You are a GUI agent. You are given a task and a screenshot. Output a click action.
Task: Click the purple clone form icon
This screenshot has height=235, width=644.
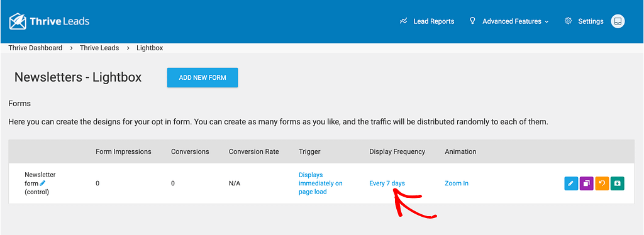tap(587, 183)
